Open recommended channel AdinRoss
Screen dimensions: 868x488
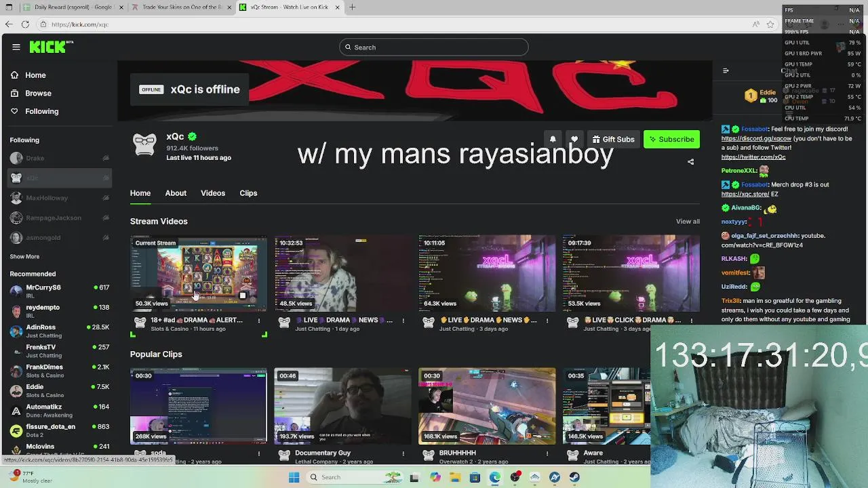click(59, 331)
